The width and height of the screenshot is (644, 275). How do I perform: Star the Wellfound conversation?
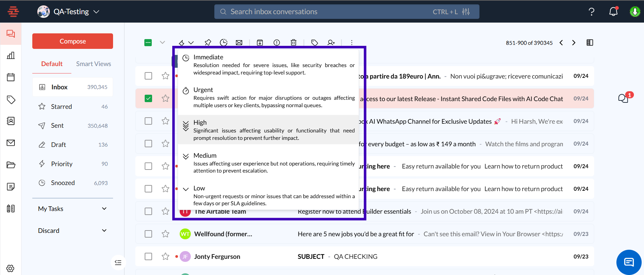165,234
